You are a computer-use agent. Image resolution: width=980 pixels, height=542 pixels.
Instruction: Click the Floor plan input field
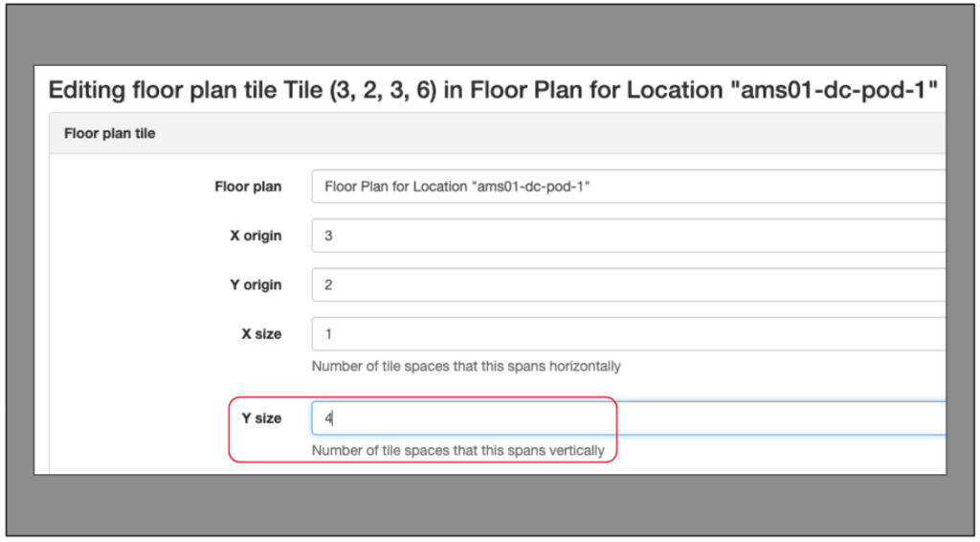tap(629, 187)
